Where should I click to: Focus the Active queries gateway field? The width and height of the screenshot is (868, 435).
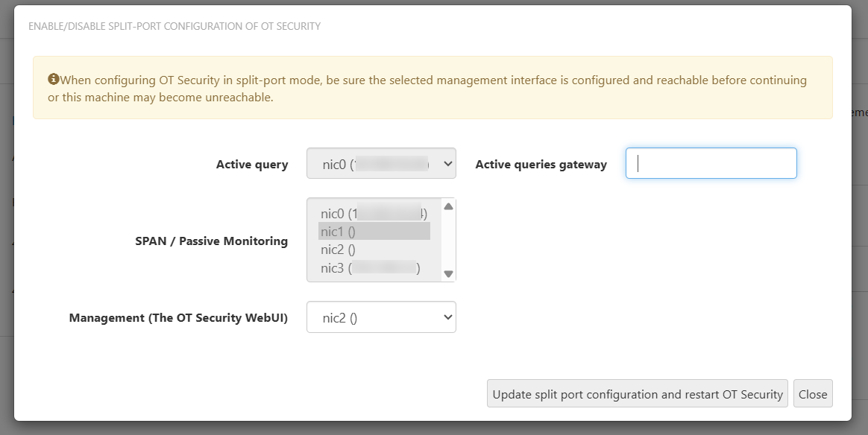(711, 163)
